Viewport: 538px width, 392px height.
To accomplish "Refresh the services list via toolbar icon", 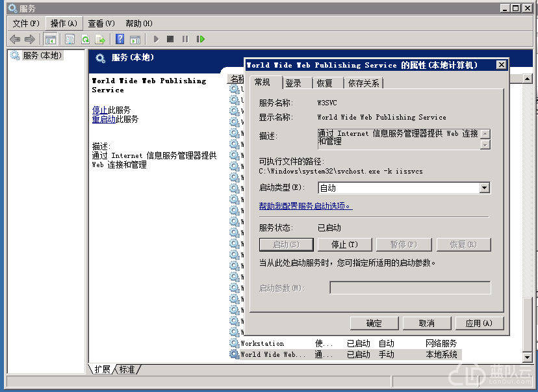I will 85,39.
